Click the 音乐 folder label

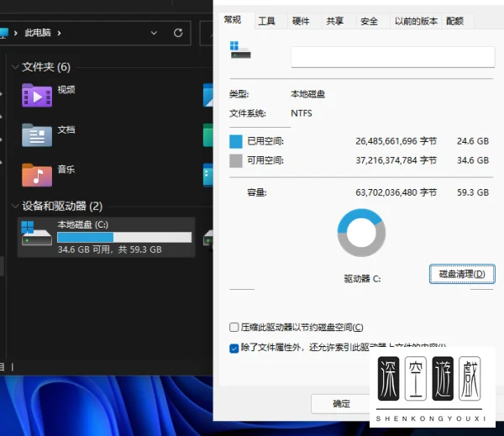(66, 170)
